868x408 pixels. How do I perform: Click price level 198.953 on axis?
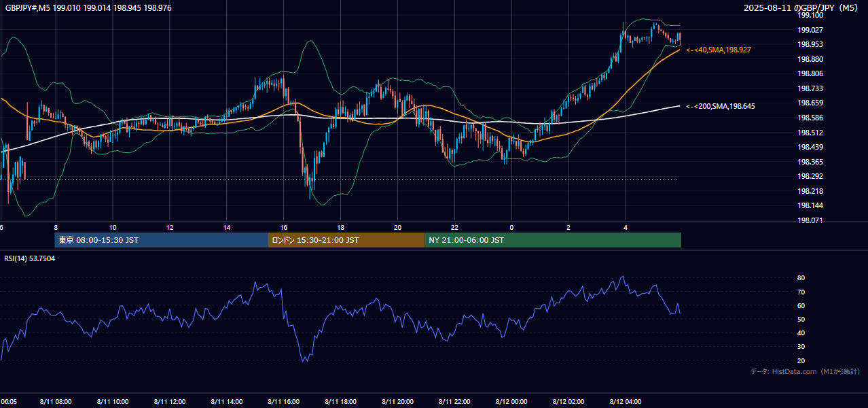tap(810, 44)
